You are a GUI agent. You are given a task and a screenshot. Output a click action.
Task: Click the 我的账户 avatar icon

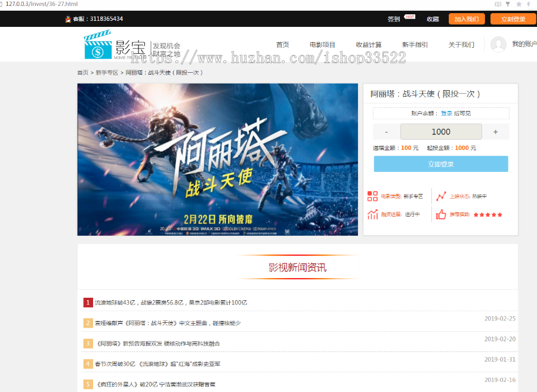point(498,44)
